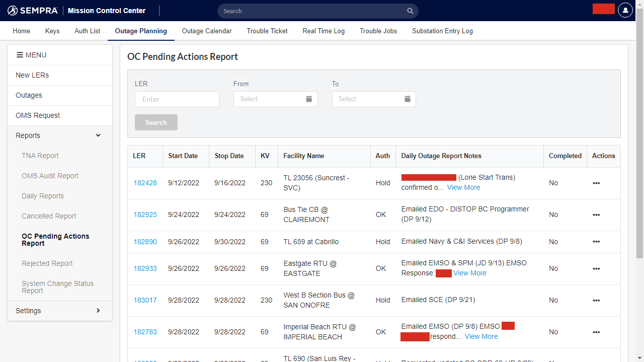Click the search magnifier icon in top bar
This screenshot has width=644, height=362.
[x=410, y=11]
